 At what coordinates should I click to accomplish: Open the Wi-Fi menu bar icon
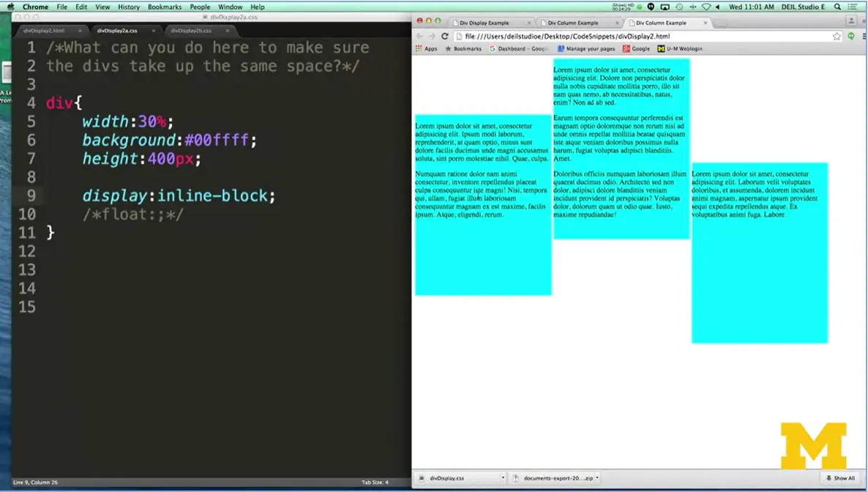(707, 7)
